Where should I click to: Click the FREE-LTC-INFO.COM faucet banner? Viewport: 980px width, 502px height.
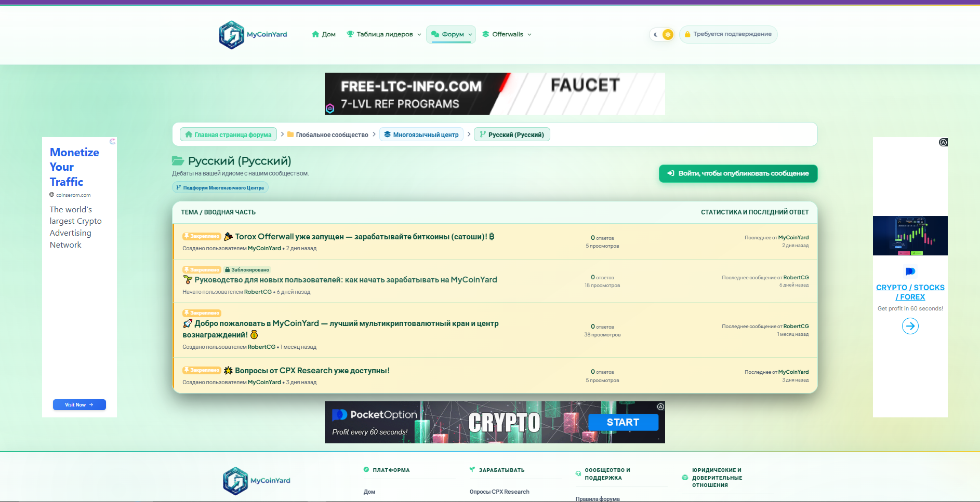(495, 93)
